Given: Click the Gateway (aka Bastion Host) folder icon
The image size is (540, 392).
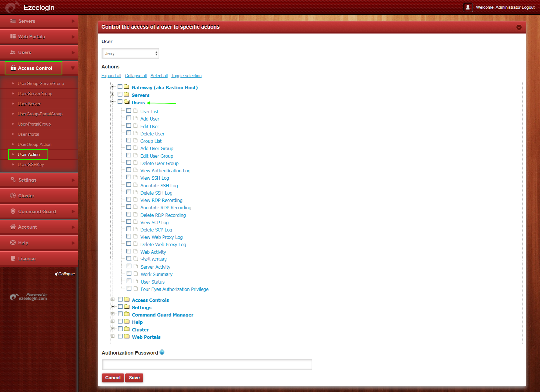Looking at the screenshot, I should pos(126,87).
